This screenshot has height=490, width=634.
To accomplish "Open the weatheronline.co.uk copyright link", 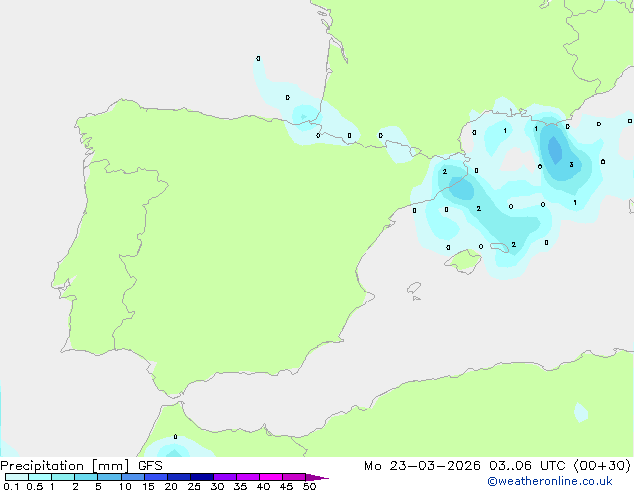I will click(x=549, y=481).
